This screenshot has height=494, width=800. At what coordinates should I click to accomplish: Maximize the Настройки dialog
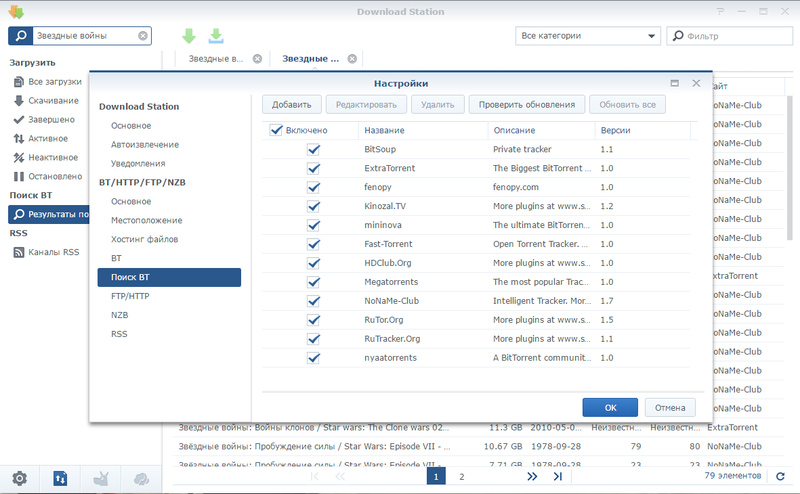[x=674, y=83]
